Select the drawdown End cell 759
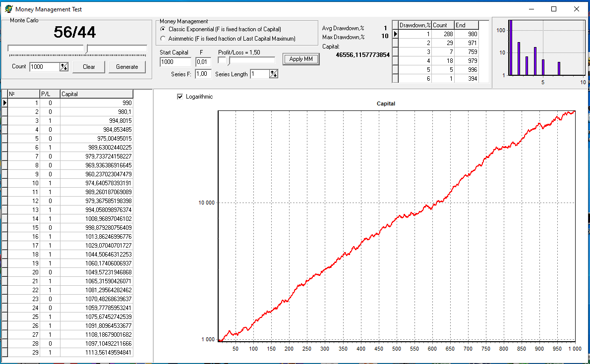 coord(467,52)
